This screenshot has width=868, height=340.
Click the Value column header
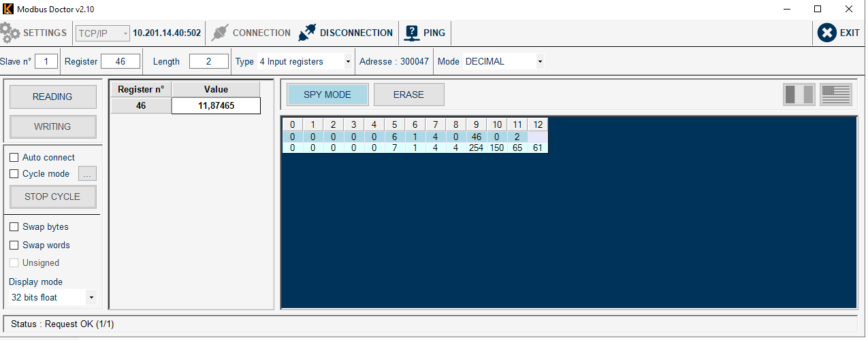coord(216,89)
